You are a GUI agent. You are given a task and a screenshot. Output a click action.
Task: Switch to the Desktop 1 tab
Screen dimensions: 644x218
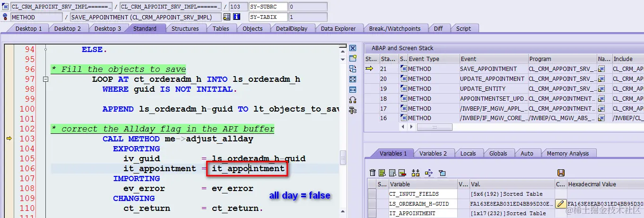coord(29,28)
